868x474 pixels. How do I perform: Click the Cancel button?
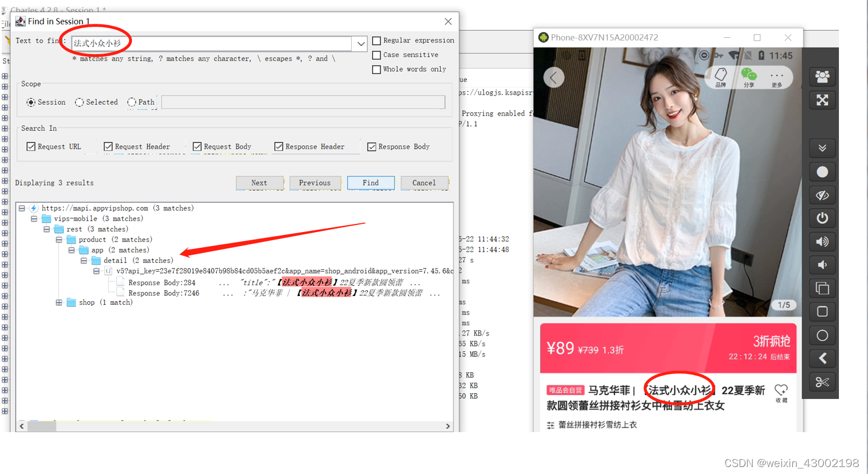point(424,183)
